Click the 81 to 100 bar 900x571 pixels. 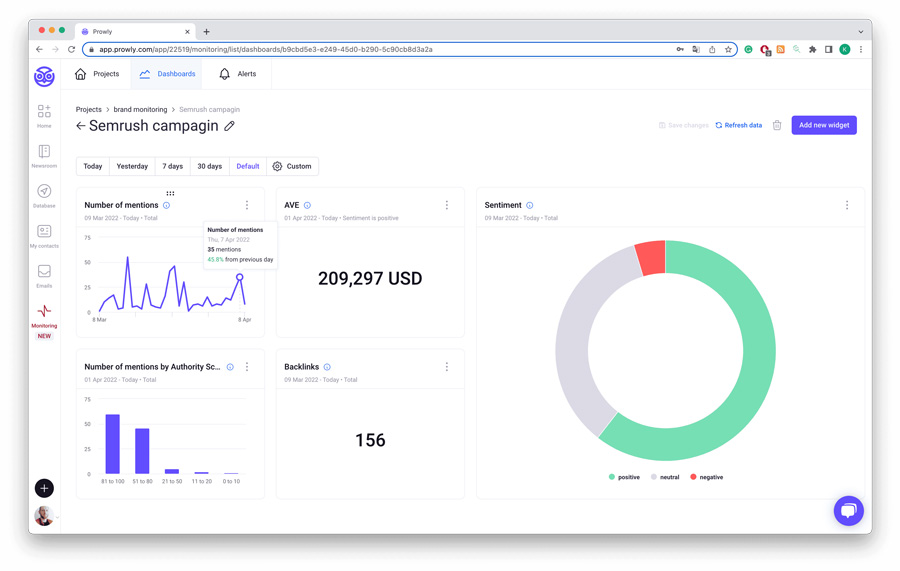click(x=112, y=444)
